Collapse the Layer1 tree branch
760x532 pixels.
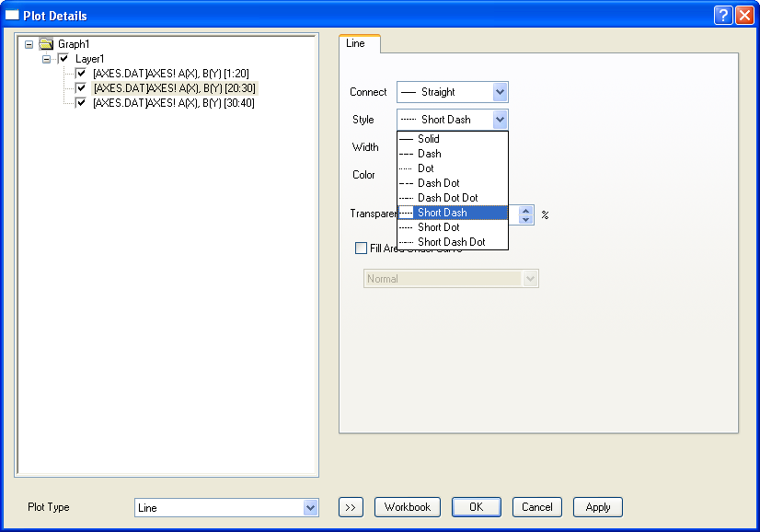[x=47, y=58]
